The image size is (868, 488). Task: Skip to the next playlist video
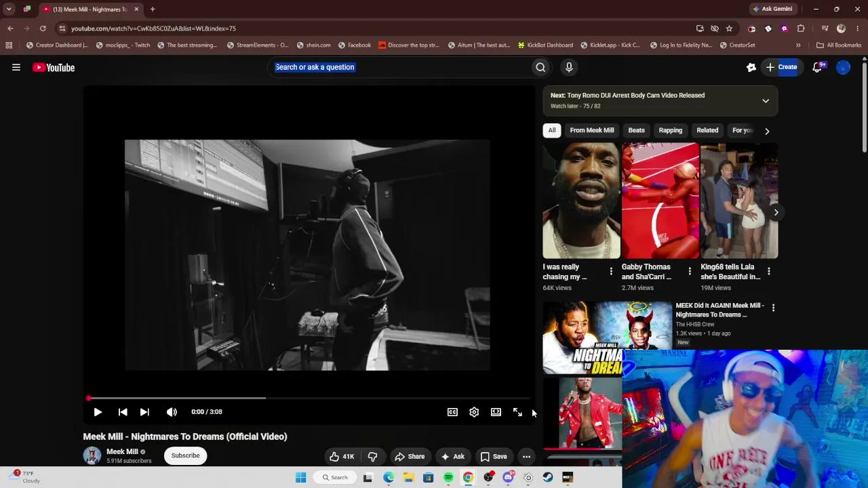pyautogui.click(x=144, y=412)
